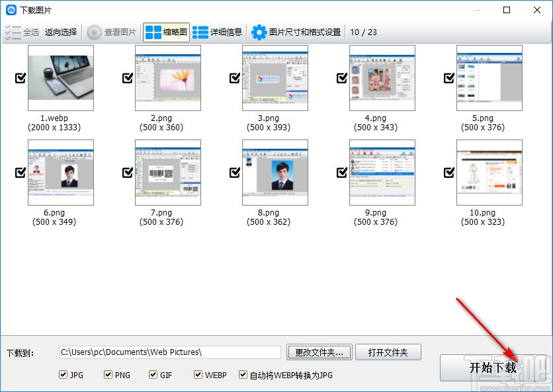Click Open Folder (打开文件夹) button
553x392 pixels.
tap(388, 352)
